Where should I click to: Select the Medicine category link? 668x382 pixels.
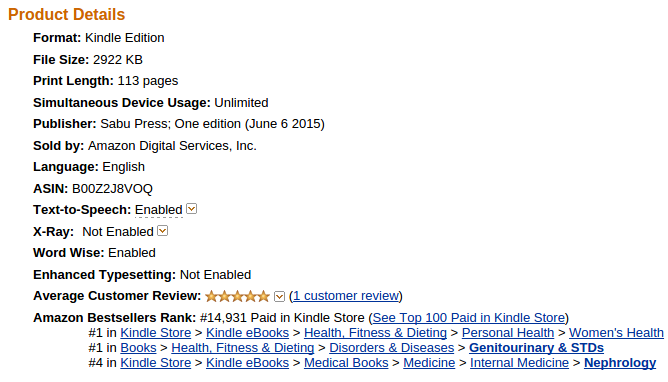pyautogui.click(x=429, y=363)
